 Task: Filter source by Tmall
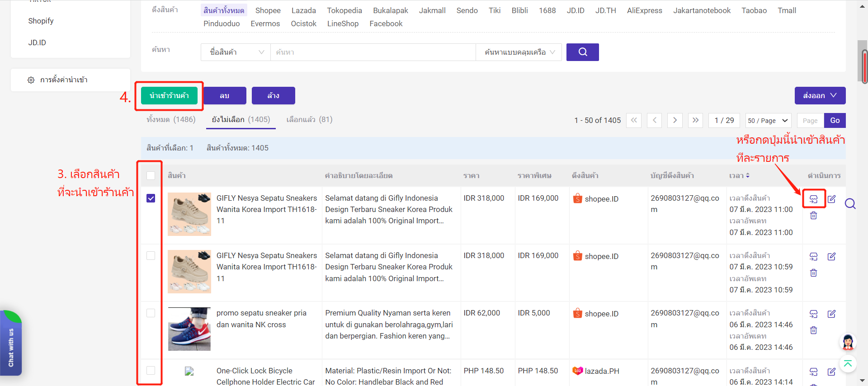[787, 10]
